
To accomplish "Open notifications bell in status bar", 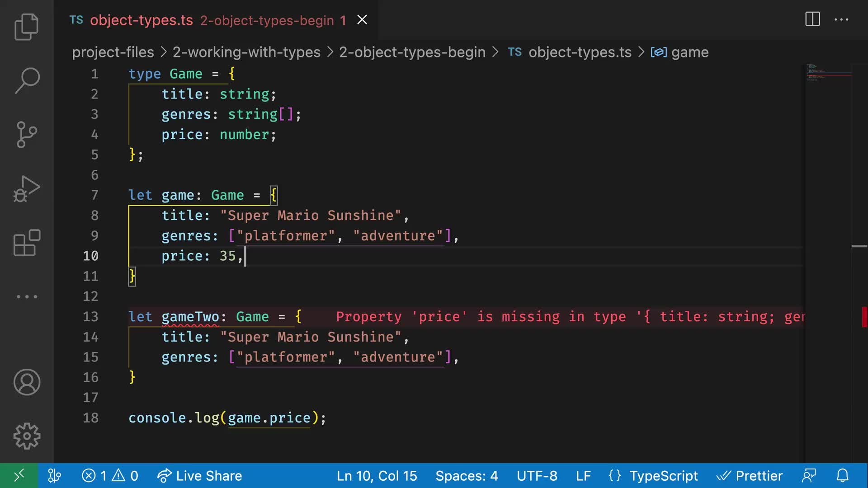I will click(842, 475).
